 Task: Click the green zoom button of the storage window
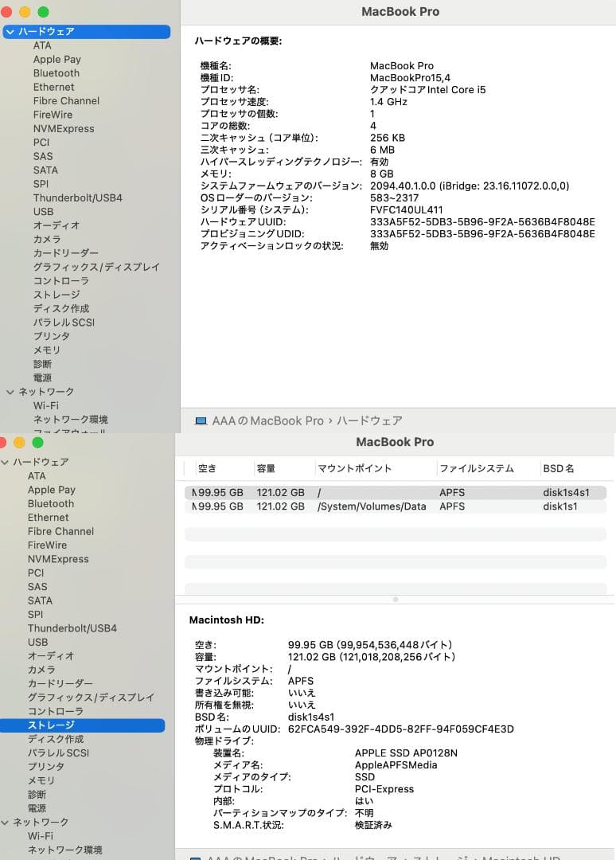coord(38,442)
